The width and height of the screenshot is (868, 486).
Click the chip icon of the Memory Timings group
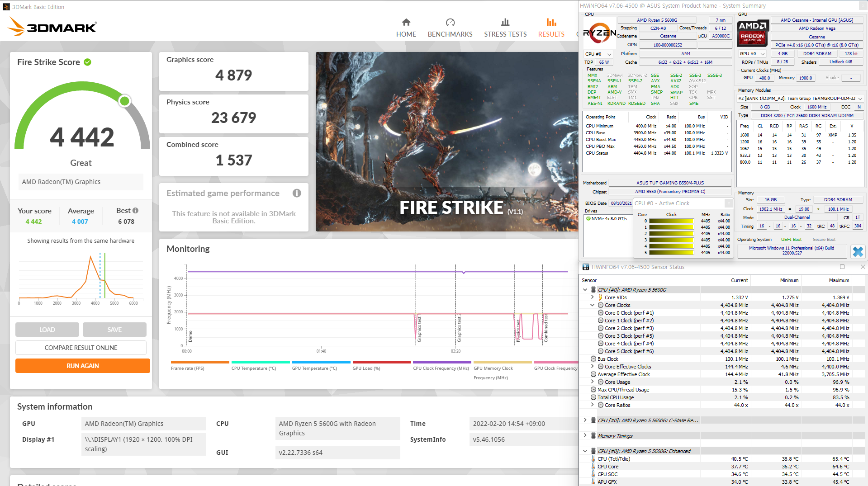coord(593,436)
